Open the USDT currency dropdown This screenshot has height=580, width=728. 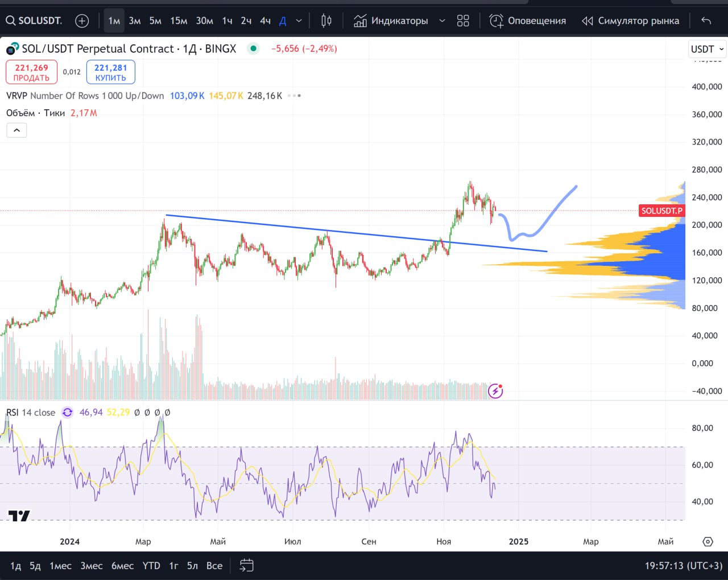pyautogui.click(x=708, y=49)
